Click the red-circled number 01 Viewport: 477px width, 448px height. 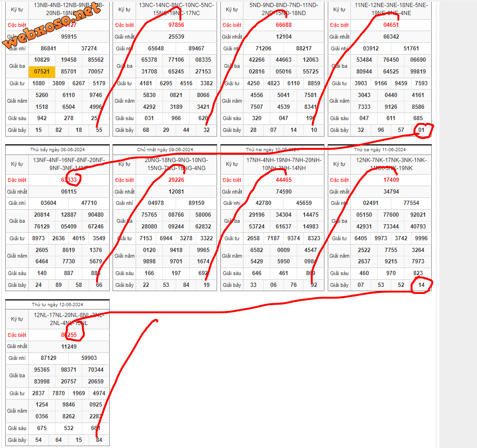[421, 130]
